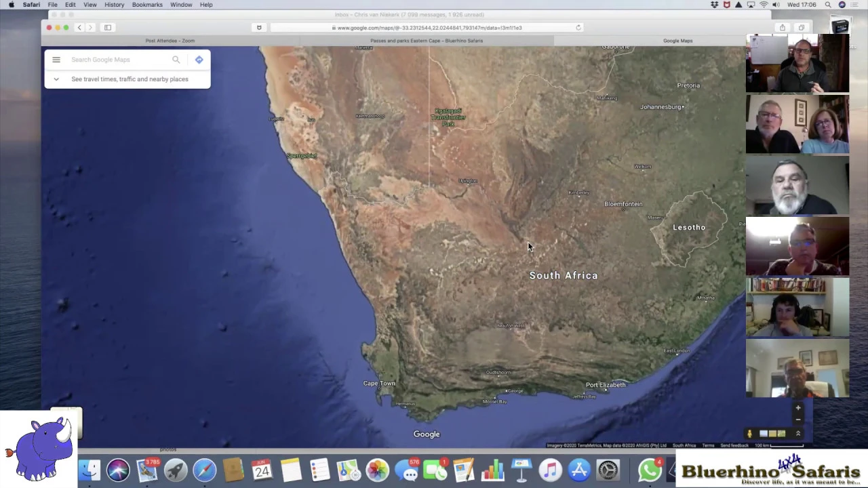Open WhatsApp in the Dock
868x488 pixels.
(650, 470)
